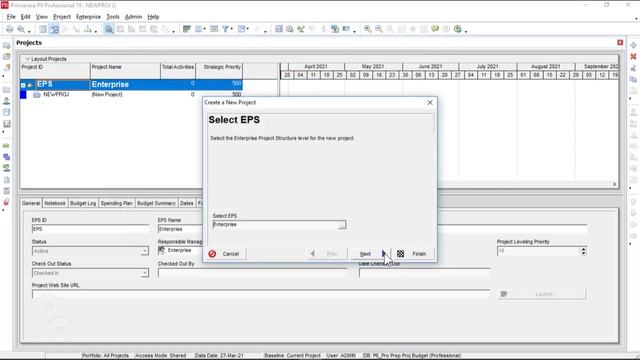The height and width of the screenshot is (360, 640).
Task: Click Next in Create a New Project dialog
Action: point(370,253)
